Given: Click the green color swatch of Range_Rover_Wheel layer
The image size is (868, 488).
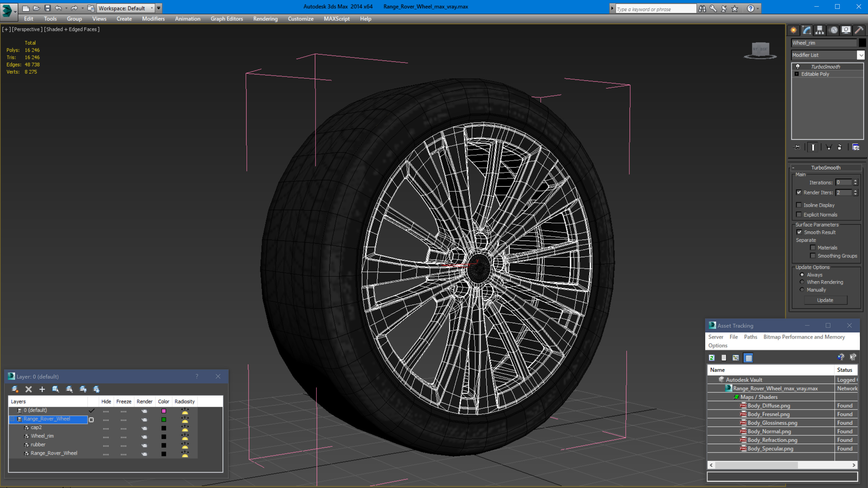Looking at the screenshot, I should tap(164, 420).
